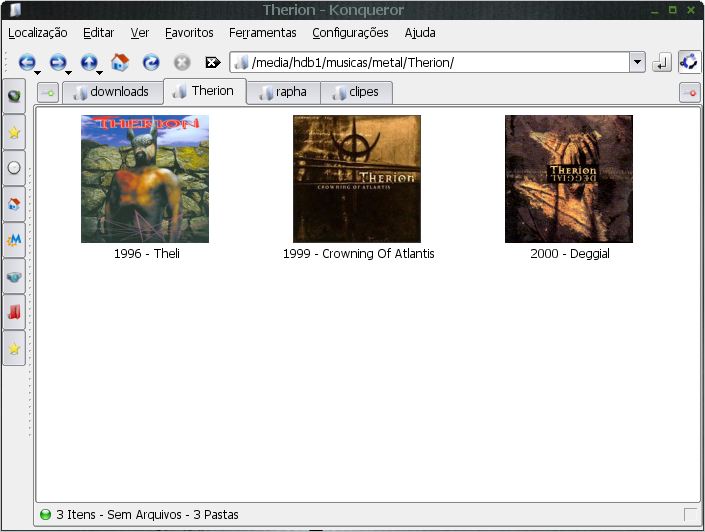The image size is (705, 532).
Task: Open the Back button history dropdown arrow
Action: pyautogui.click(x=37, y=73)
